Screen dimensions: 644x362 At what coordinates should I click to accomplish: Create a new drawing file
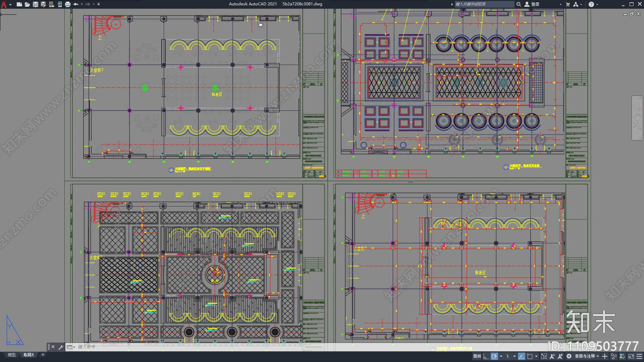coord(19,4)
